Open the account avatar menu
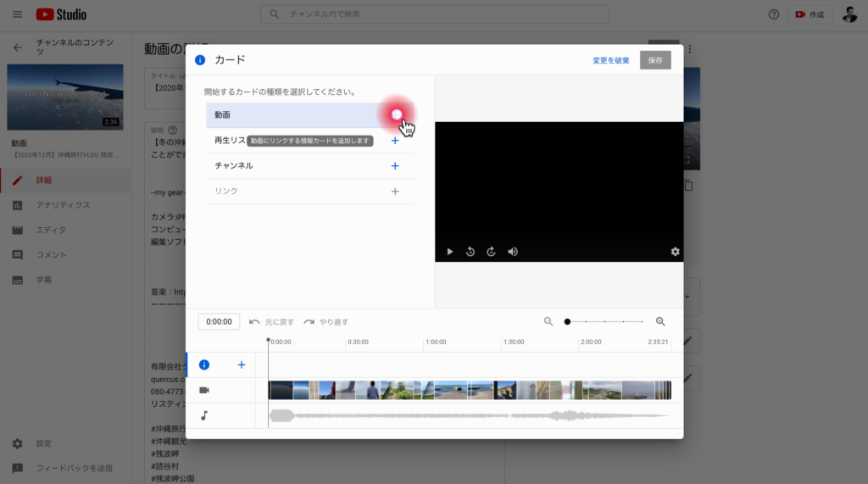 (849, 14)
